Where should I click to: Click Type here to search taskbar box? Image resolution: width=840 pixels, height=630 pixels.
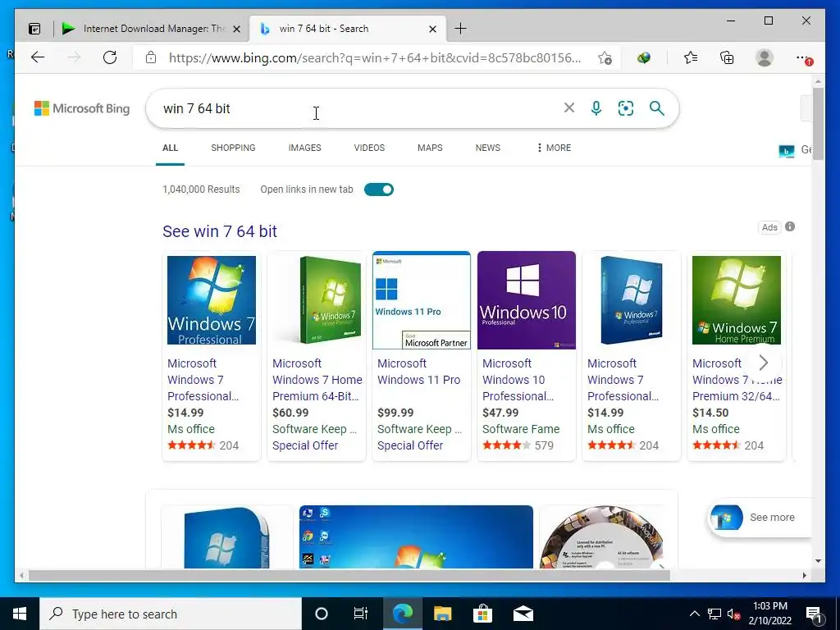pos(171,614)
